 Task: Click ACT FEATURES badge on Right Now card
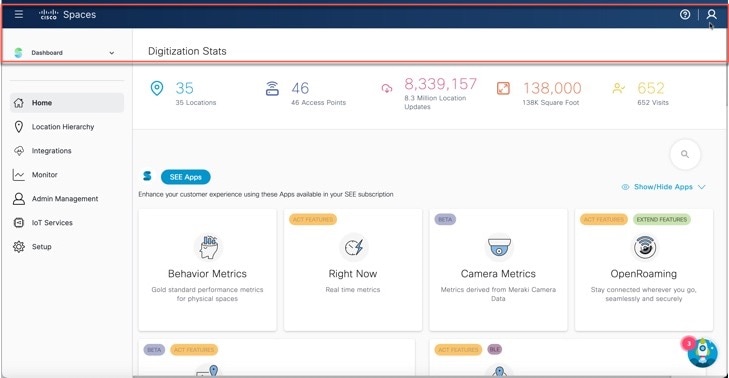click(x=313, y=219)
